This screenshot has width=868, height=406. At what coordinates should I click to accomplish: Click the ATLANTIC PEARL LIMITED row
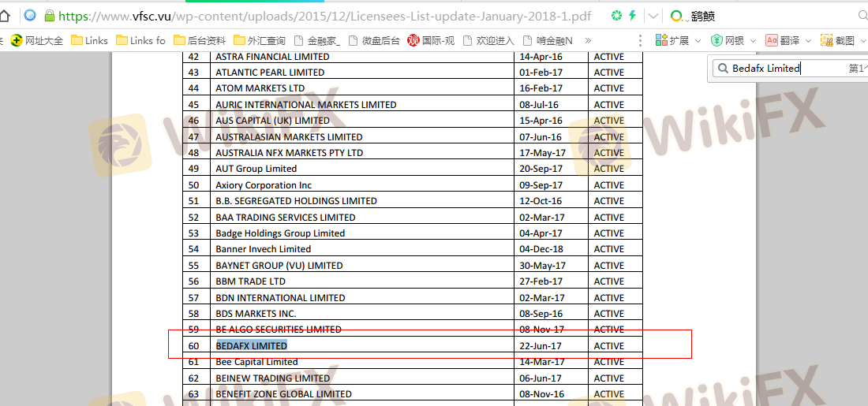tap(413, 73)
